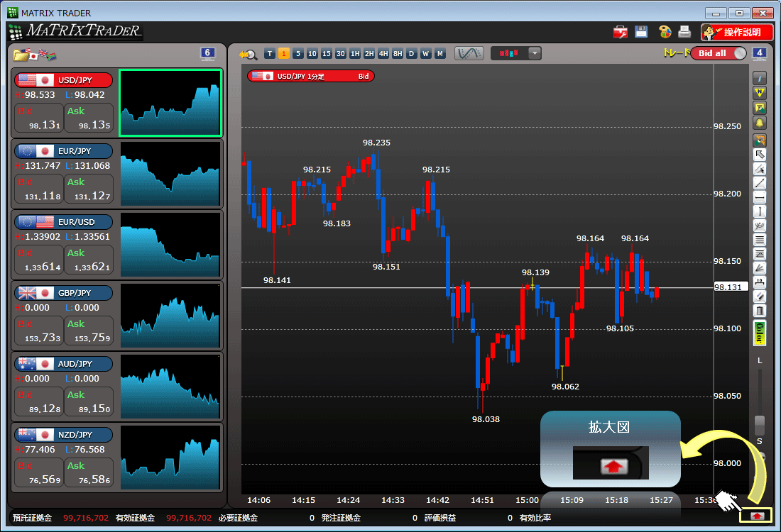Toggle the Bid all switch
The image size is (781, 532).
719,53
